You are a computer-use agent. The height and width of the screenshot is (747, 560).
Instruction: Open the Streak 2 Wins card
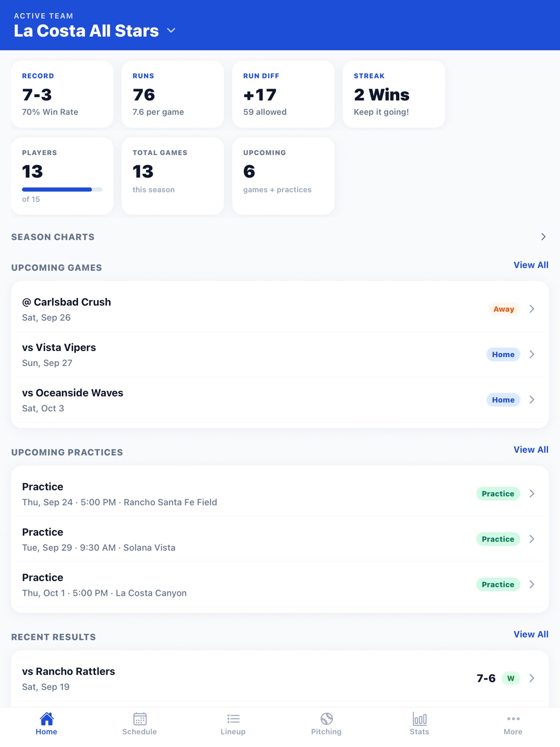[394, 94]
